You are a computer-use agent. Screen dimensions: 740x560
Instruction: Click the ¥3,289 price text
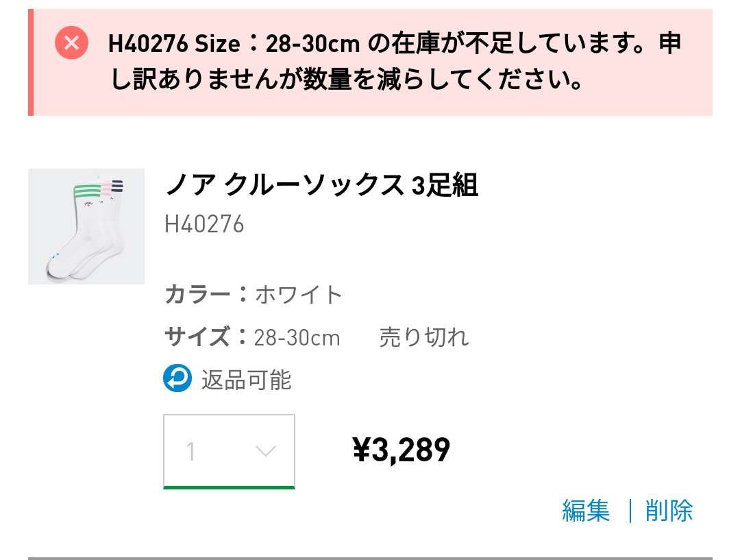click(400, 450)
